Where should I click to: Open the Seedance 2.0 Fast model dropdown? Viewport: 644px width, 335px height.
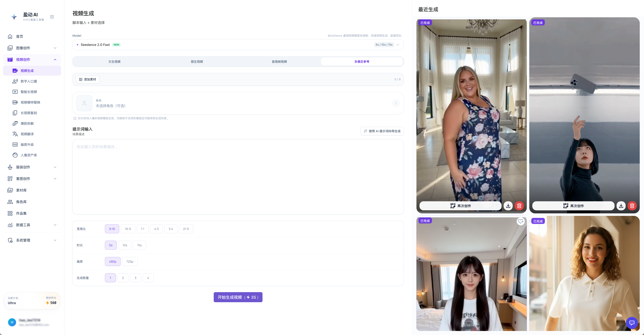(238, 45)
